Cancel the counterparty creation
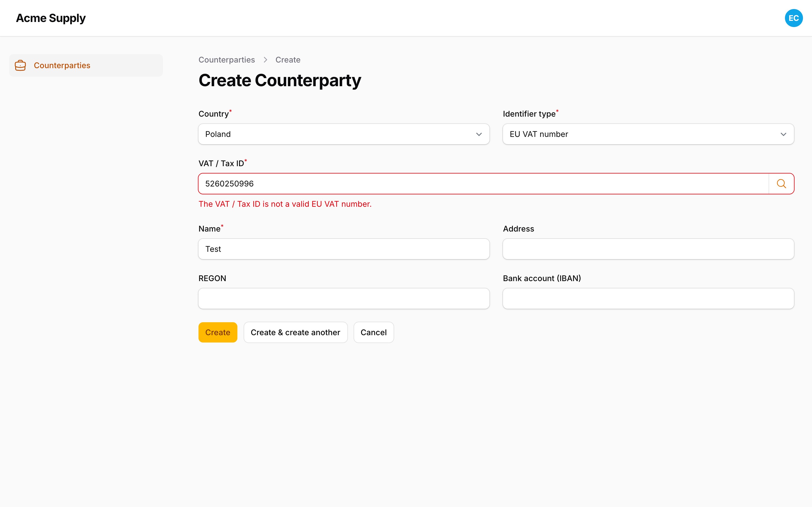Screen dimensions: 812x507 pos(374,332)
